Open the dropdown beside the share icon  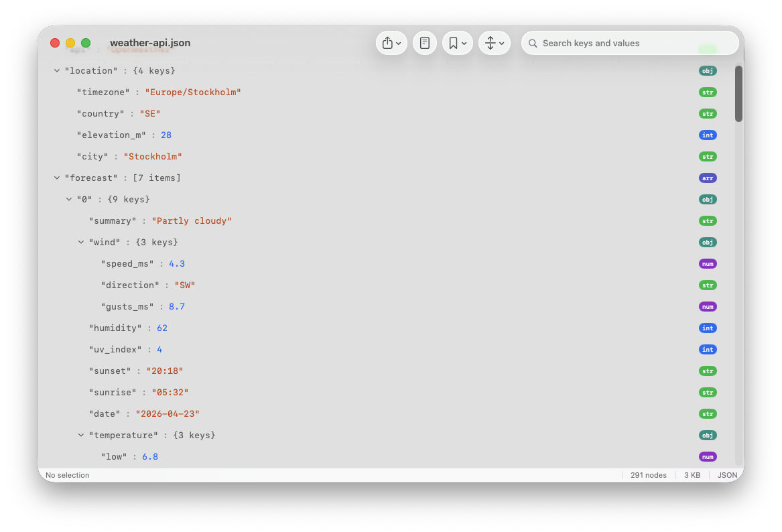tap(399, 42)
